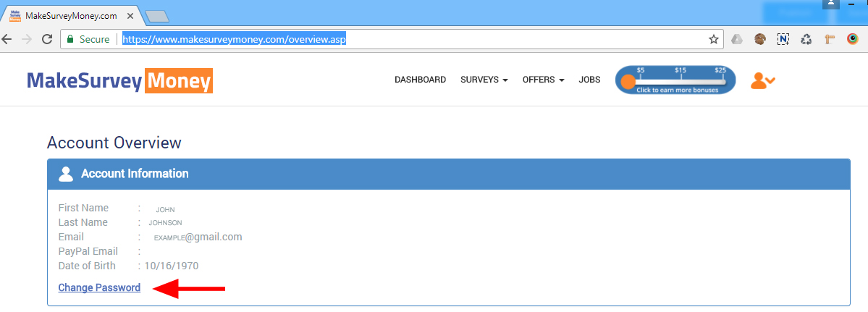Image resolution: width=868 pixels, height=312 pixels.
Task: Open a new browser tab
Action: click(156, 17)
